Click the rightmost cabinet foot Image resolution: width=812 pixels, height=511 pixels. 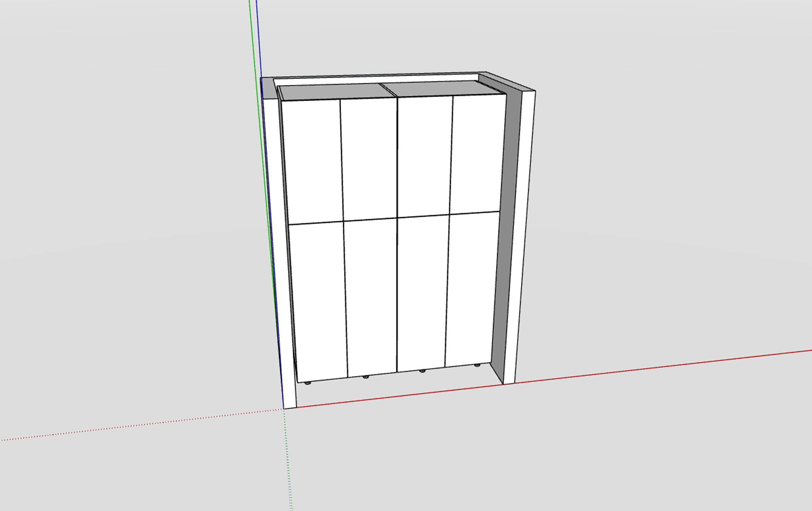click(477, 365)
